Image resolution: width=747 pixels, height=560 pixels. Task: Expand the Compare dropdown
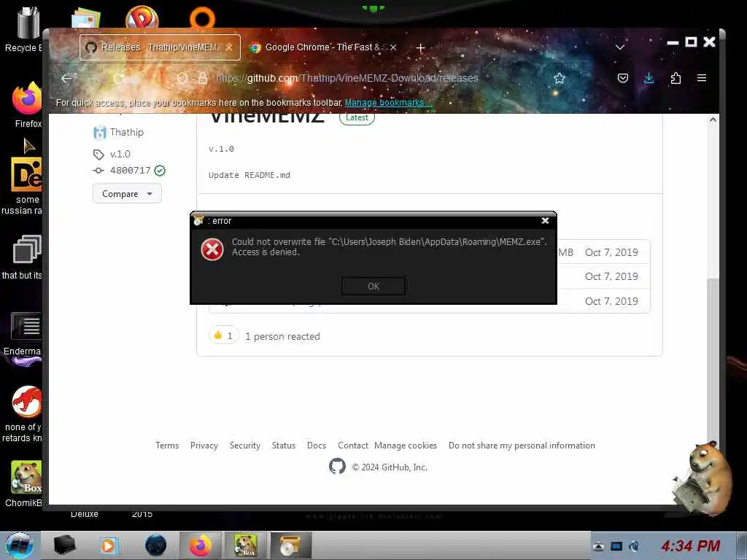pos(127,194)
